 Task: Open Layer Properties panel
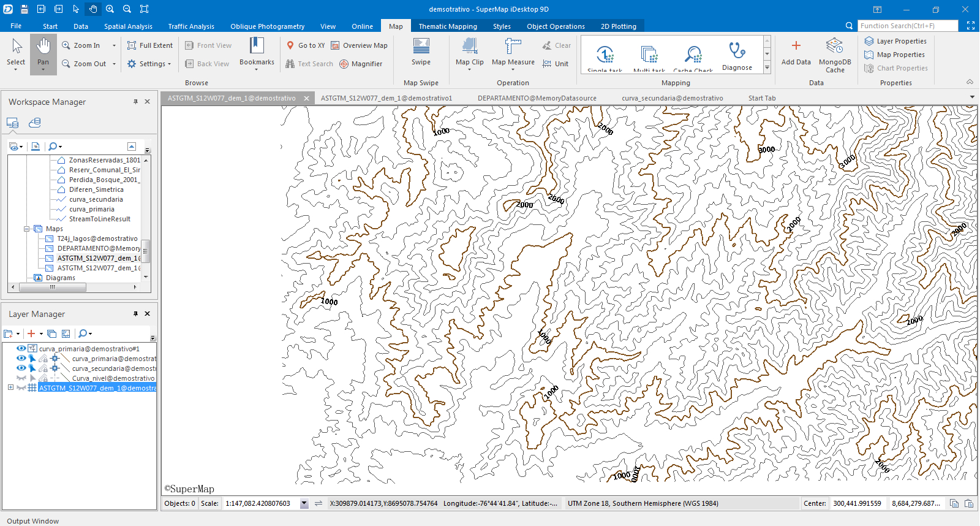(x=895, y=41)
